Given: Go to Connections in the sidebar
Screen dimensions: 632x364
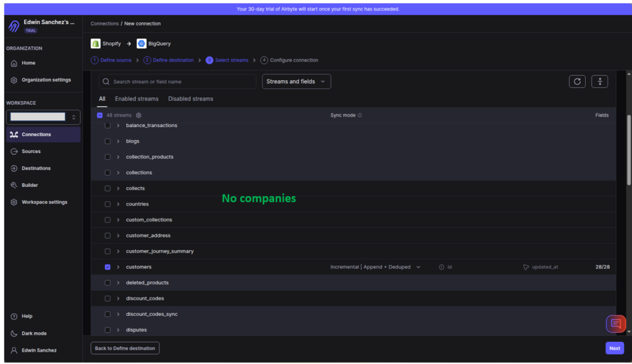Looking at the screenshot, I should (43, 134).
